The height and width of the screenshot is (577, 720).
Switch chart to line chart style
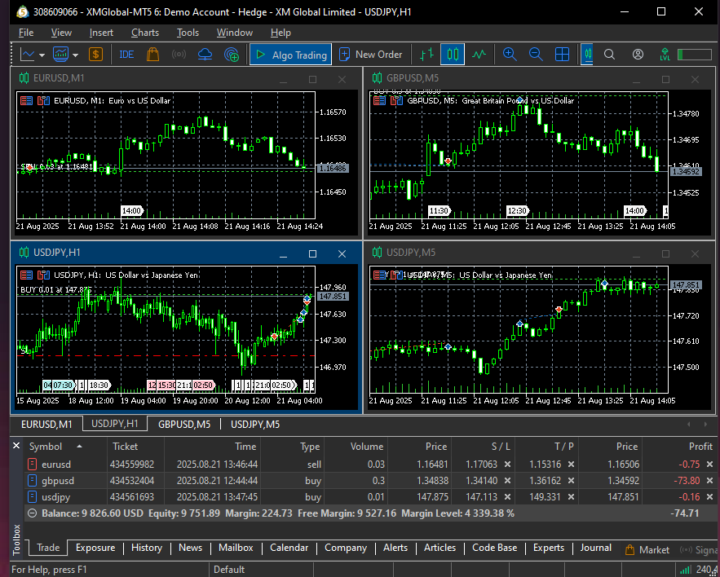pos(479,55)
